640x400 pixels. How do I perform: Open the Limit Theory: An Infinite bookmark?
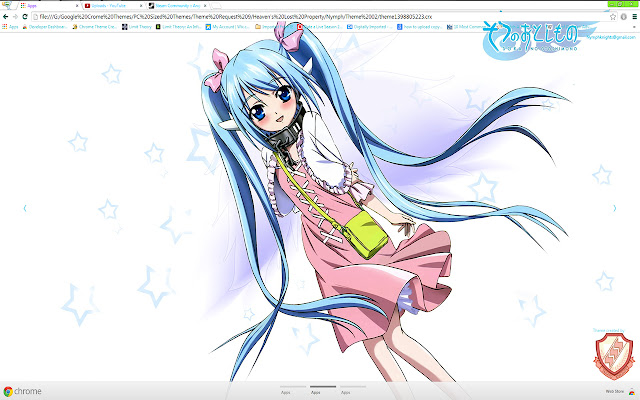pos(178,27)
